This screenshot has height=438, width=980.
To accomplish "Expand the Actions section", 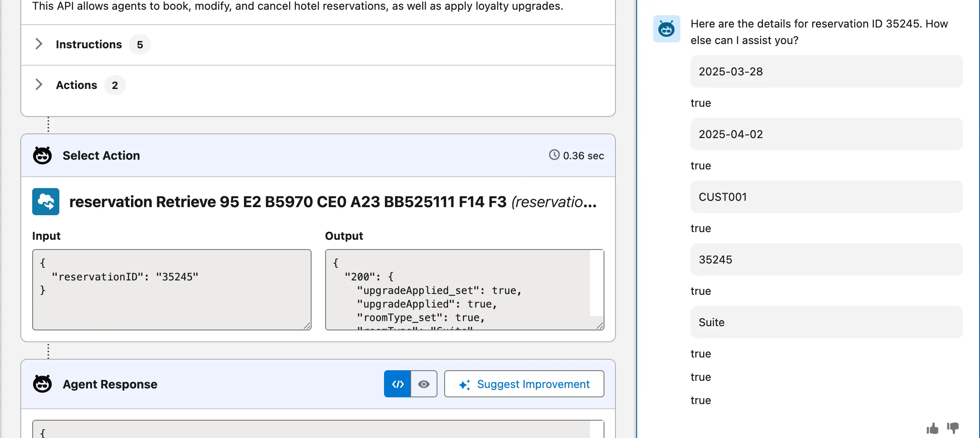I will point(39,85).
